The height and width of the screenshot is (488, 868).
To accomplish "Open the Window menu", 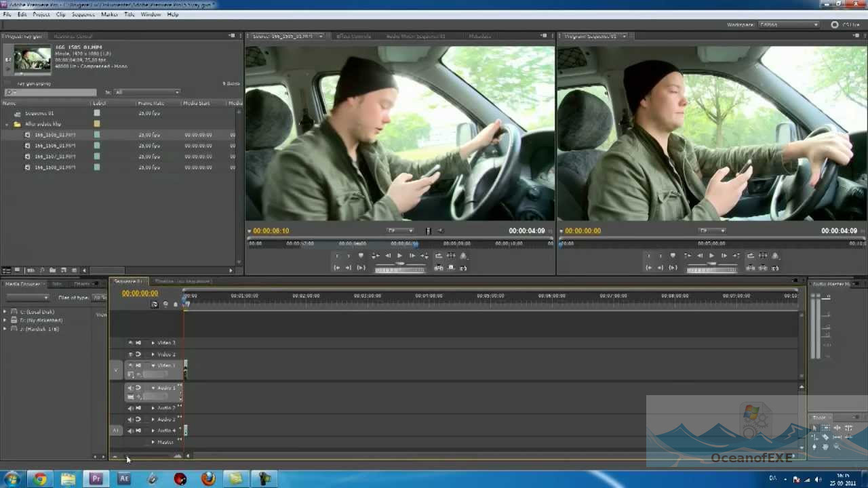I will [151, 14].
